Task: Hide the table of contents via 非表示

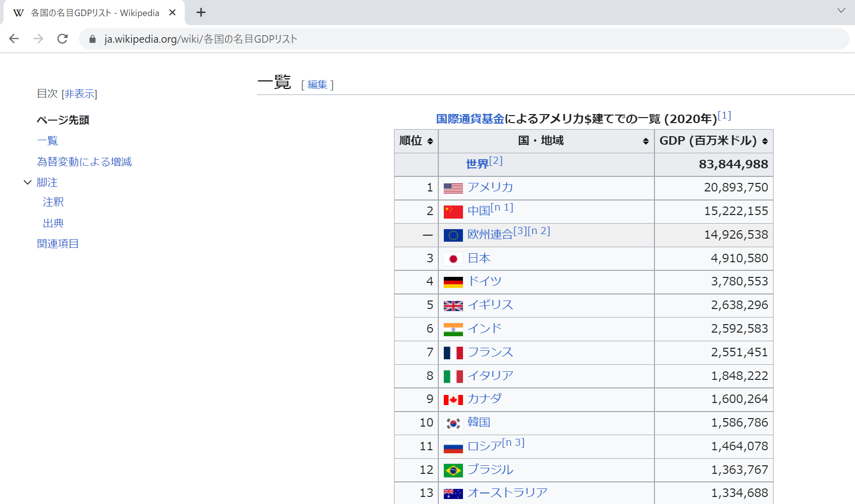Action: point(79,93)
